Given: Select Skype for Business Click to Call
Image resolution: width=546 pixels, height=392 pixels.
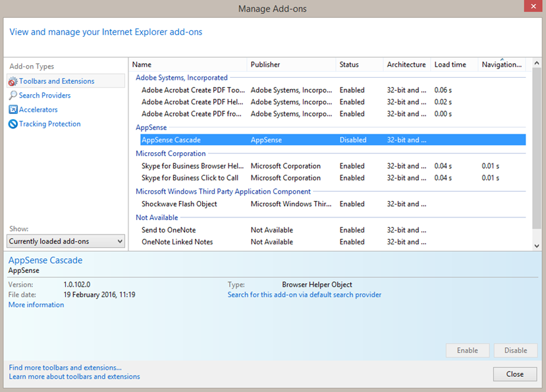Looking at the screenshot, I should (190, 178).
